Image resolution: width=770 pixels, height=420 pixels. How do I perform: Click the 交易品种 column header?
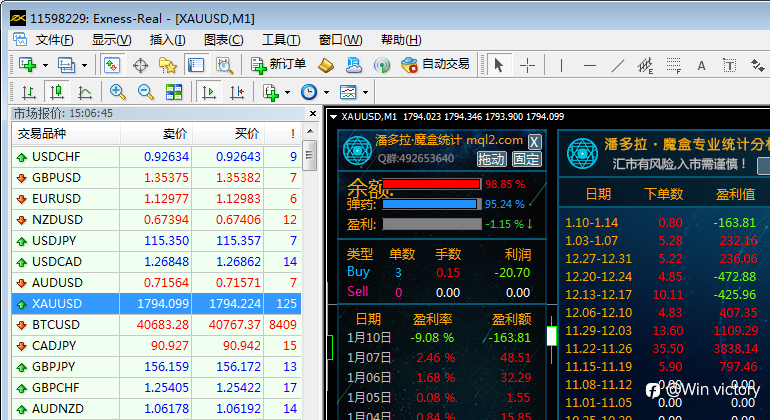66,134
